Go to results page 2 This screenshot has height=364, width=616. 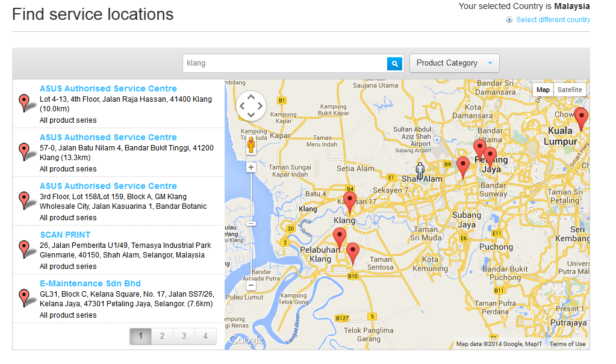tap(162, 336)
